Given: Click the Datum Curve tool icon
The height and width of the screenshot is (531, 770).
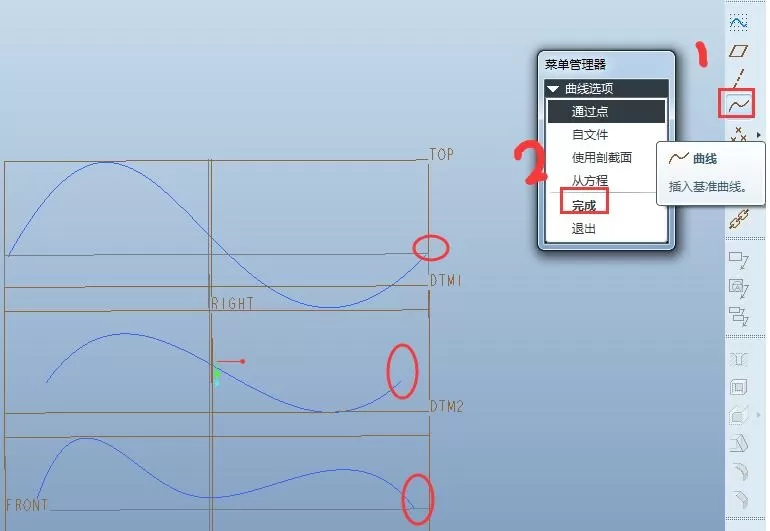Looking at the screenshot, I should 739,104.
